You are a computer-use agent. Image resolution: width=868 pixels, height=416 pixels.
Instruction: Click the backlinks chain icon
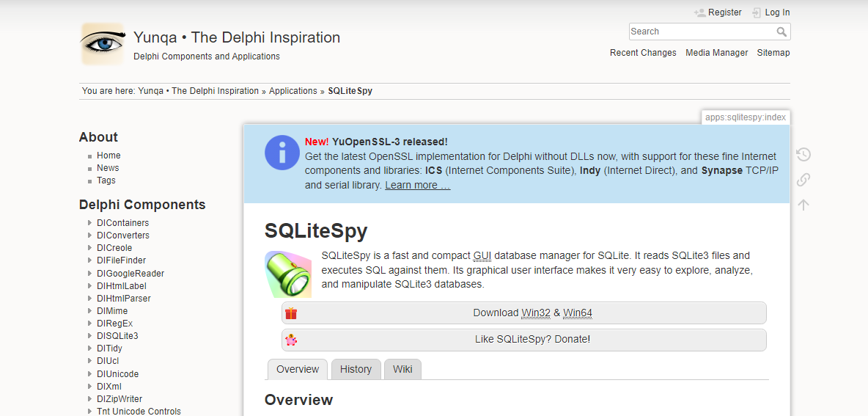point(803,180)
